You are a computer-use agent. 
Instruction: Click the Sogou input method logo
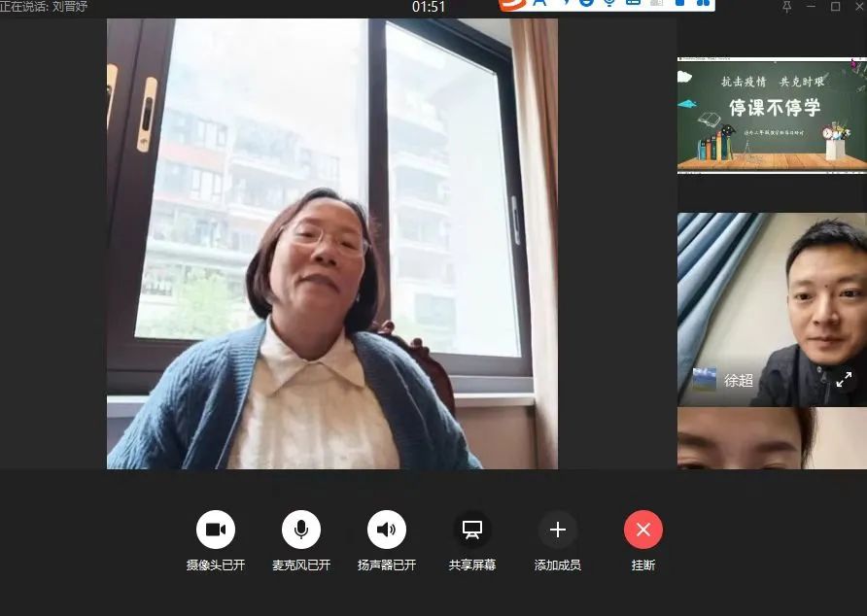(x=512, y=5)
